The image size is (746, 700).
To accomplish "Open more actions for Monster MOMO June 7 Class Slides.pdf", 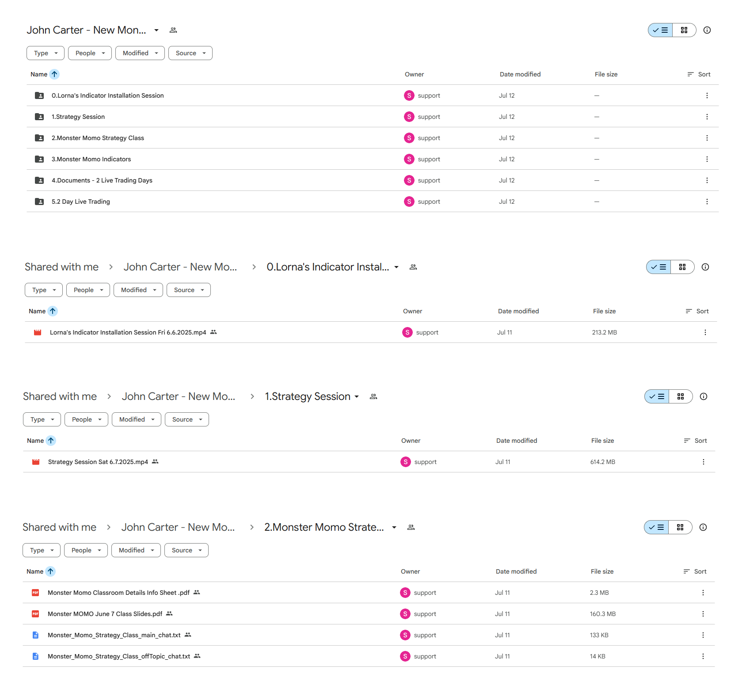I will pyautogui.click(x=703, y=614).
